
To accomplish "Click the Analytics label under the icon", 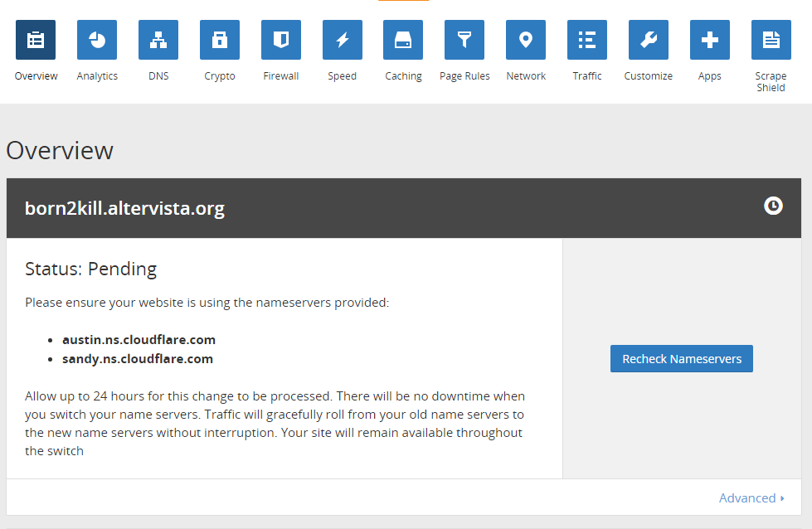I will click(x=97, y=76).
